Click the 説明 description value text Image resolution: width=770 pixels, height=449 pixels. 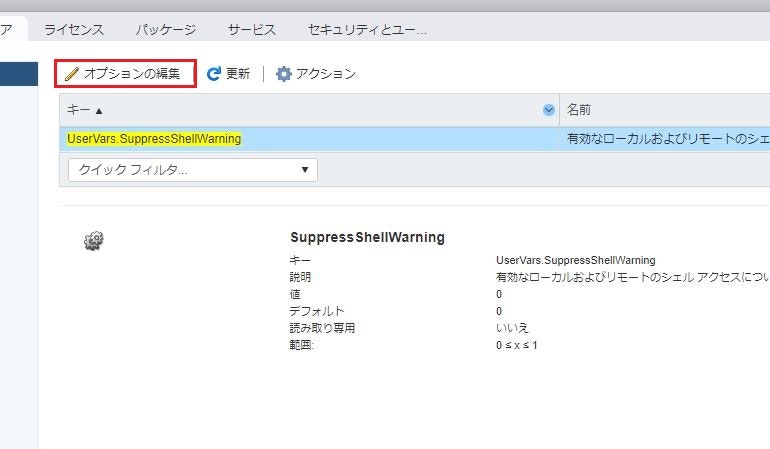632,277
